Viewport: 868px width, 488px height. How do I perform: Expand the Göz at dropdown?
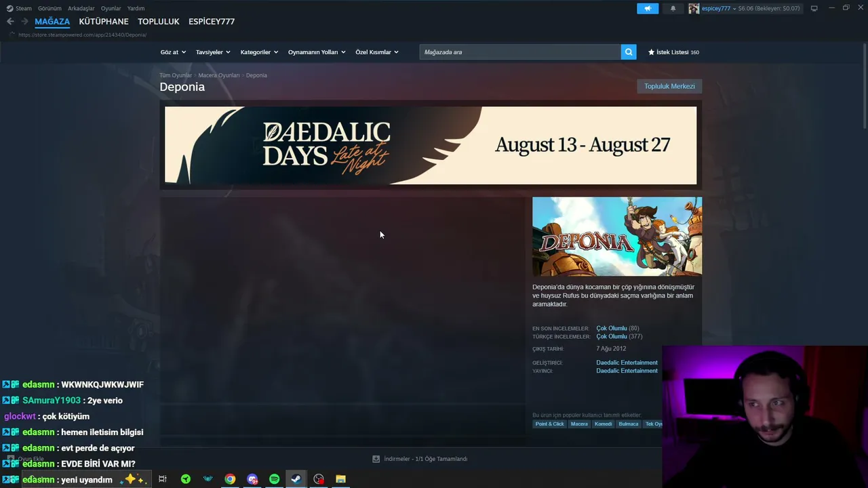[173, 52]
